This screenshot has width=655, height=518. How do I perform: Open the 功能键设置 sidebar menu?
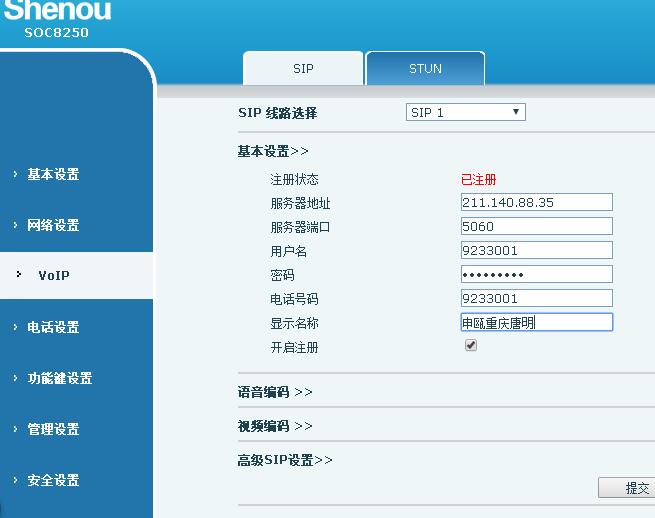pyautogui.click(x=59, y=378)
